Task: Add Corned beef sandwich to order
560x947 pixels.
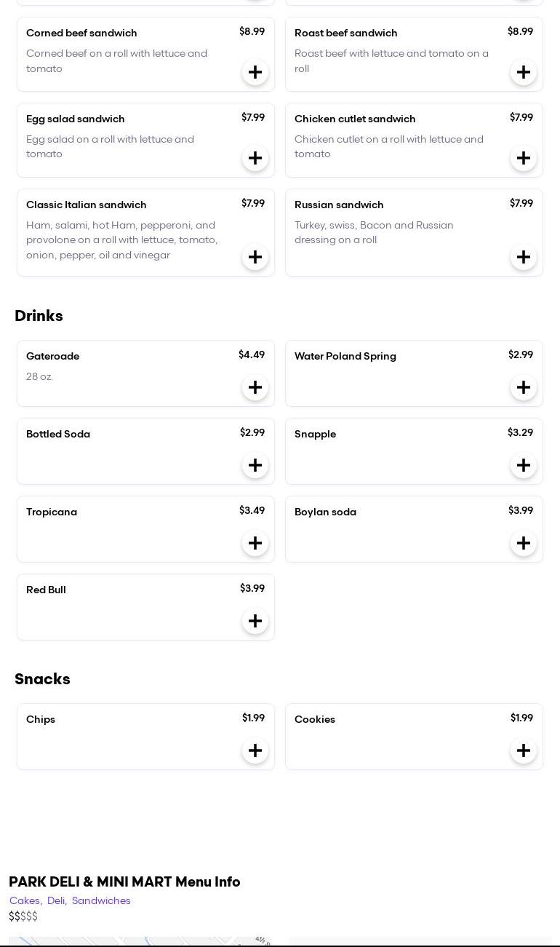Action: (x=255, y=72)
